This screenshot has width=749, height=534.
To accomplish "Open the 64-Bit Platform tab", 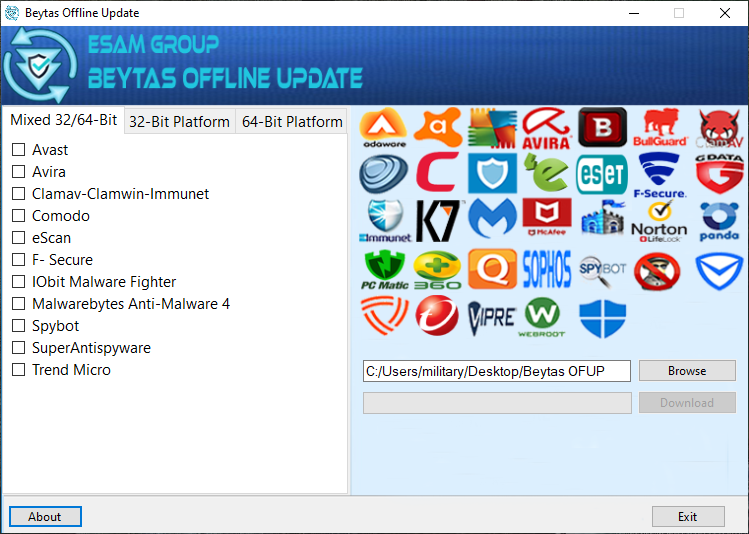I will click(x=291, y=122).
